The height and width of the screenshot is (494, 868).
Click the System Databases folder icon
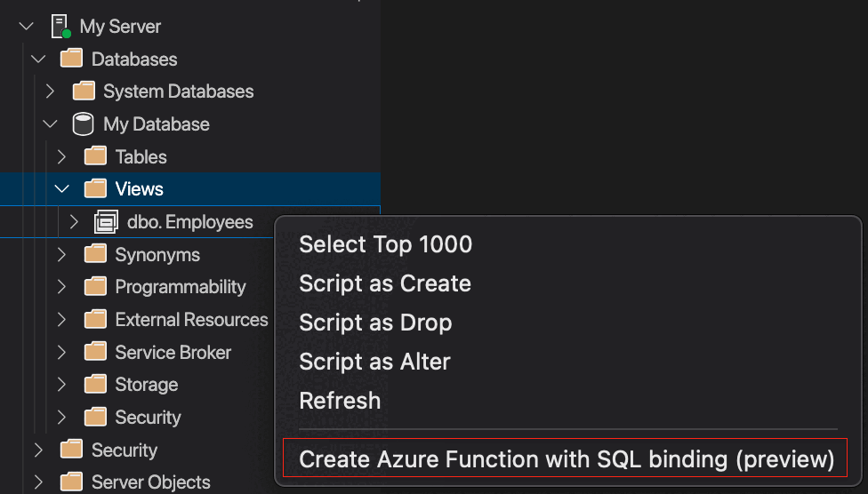click(84, 92)
